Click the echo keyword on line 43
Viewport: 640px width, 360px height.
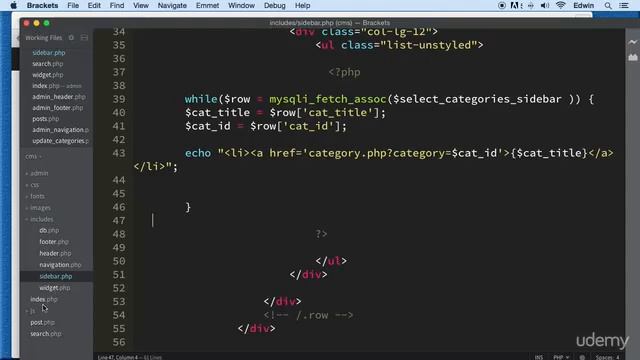click(x=198, y=153)
